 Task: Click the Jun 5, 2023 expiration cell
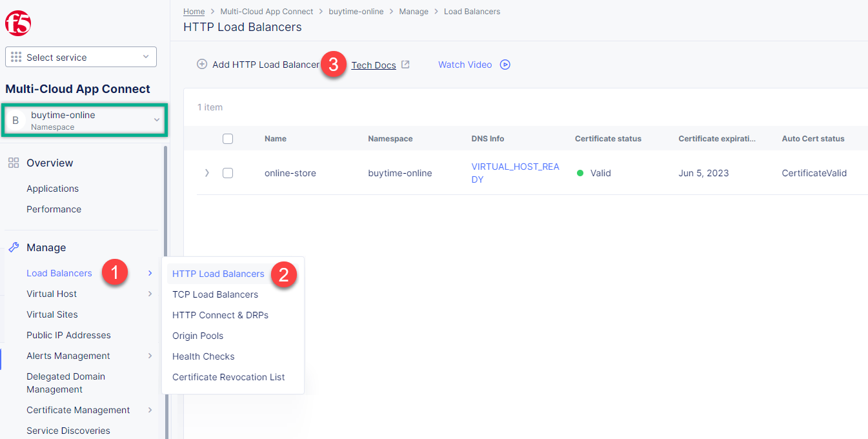click(x=703, y=173)
